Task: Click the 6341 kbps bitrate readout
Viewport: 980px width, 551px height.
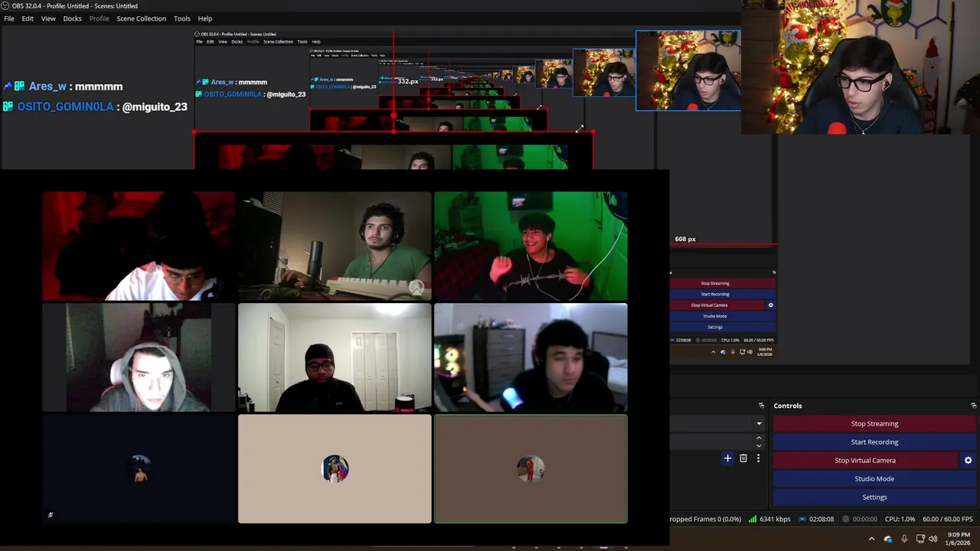Action: (x=775, y=519)
